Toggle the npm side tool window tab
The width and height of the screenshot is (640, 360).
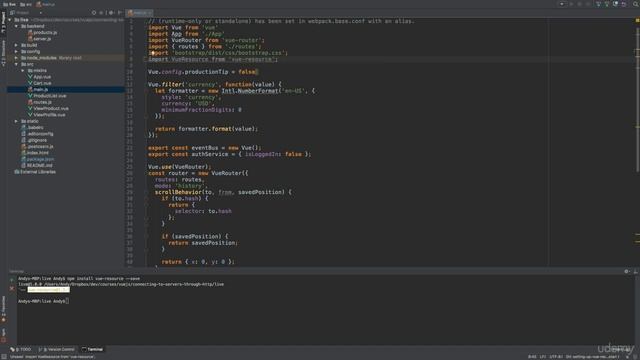tap(3, 335)
